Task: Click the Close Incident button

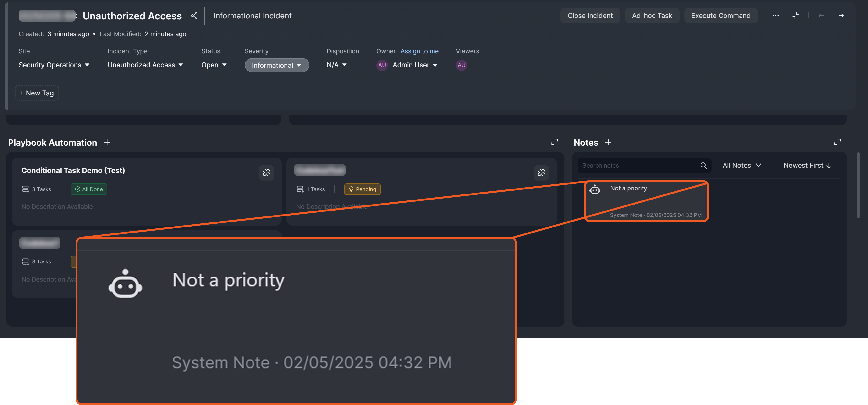Action: point(590,16)
